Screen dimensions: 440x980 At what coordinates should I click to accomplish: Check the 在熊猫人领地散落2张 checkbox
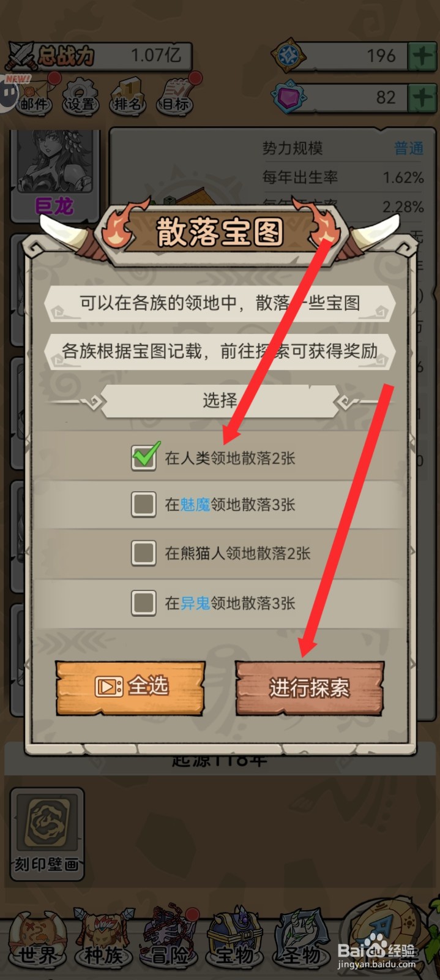(144, 553)
